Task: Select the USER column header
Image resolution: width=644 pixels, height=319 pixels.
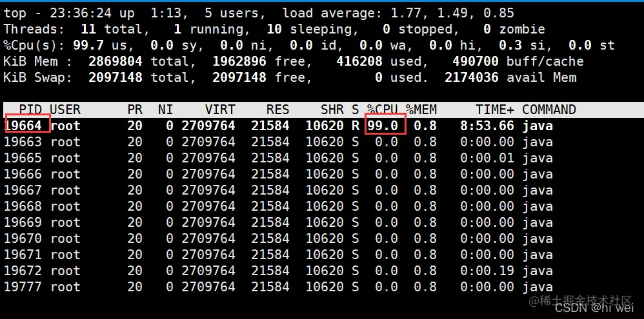Action: (65, 110)
